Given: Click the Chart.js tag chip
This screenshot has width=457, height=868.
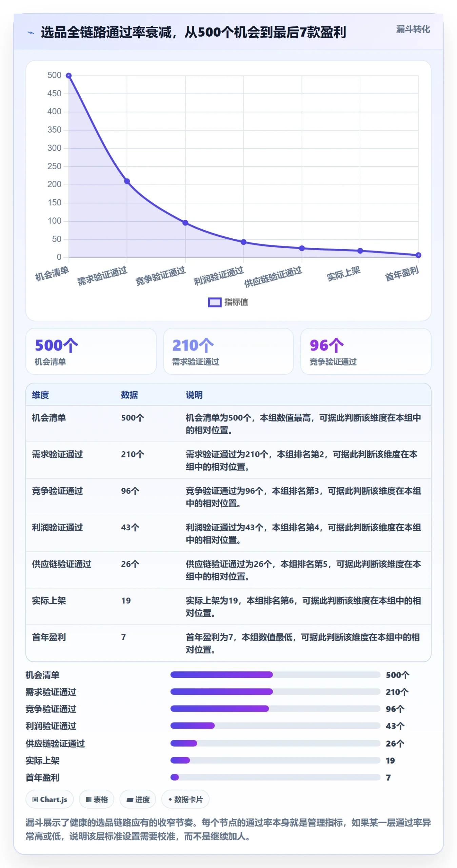Looking at the screenshot, I should [49, 800].
